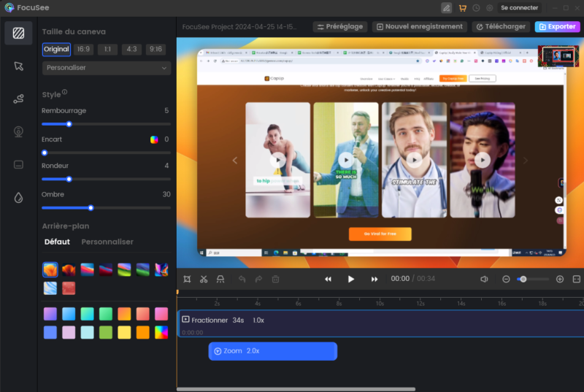The image size is (584, 392).
Task: Click the webcam preview thumbnail
Action: [x=558, y=56]
